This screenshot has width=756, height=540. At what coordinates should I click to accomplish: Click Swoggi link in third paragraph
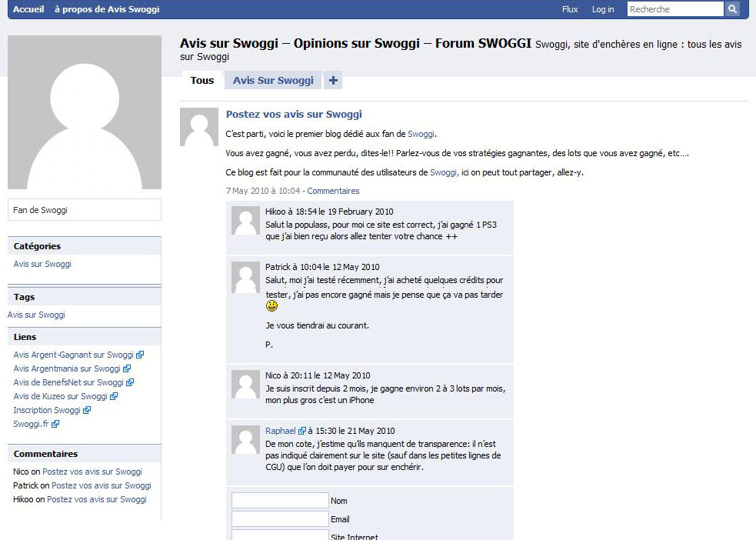[444, 172]
